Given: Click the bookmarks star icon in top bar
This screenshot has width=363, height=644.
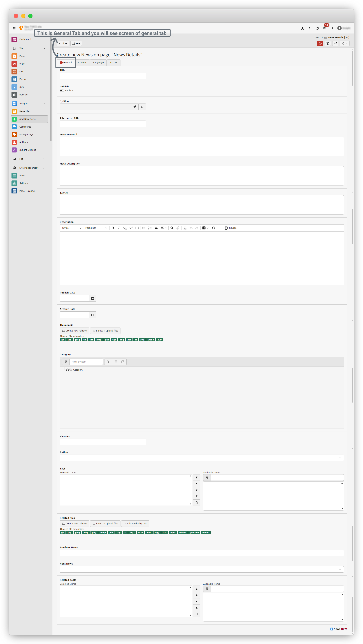Looking at the screenshot, I should coord(302,28).
